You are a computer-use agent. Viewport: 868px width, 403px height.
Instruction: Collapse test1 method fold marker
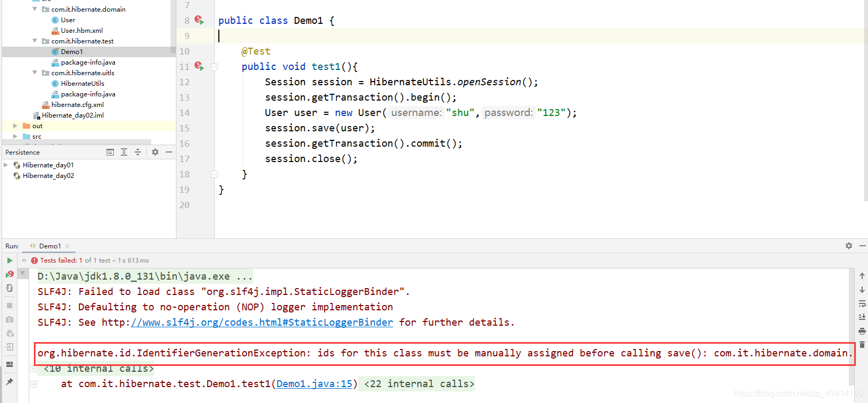(x=215, y=67)
